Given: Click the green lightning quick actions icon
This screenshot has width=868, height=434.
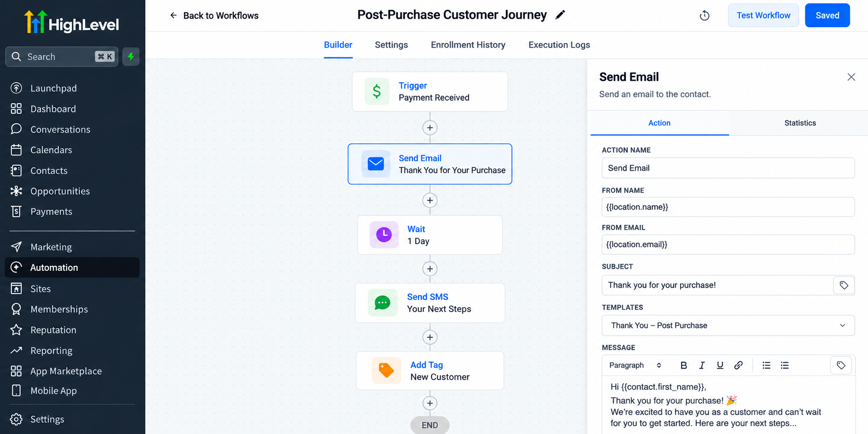Looking at the screenshot, I should tap(131, 57).
